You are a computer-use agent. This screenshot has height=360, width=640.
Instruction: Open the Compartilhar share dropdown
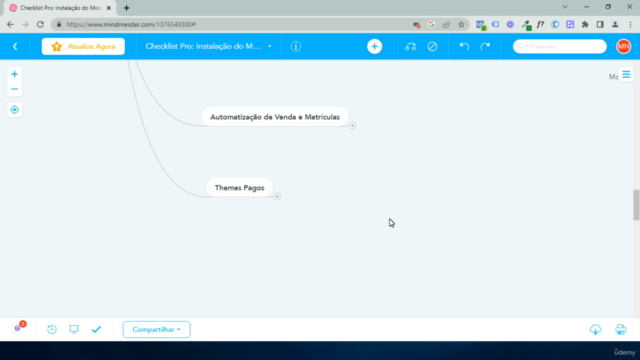[x=156, y=329]
